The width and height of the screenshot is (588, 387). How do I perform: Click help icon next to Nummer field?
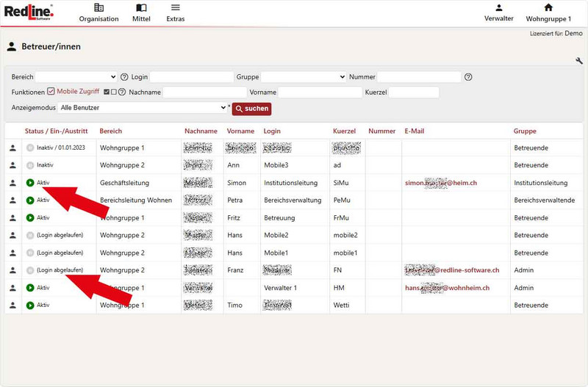[468, 77]
